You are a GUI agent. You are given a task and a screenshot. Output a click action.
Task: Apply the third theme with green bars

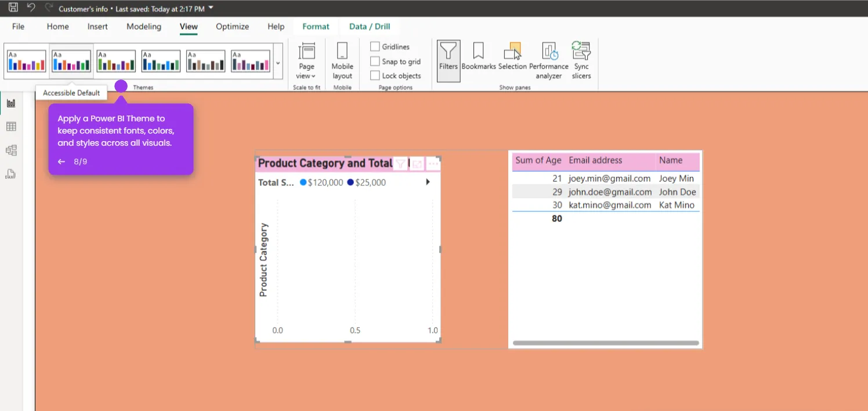click(x=116, y=61)
